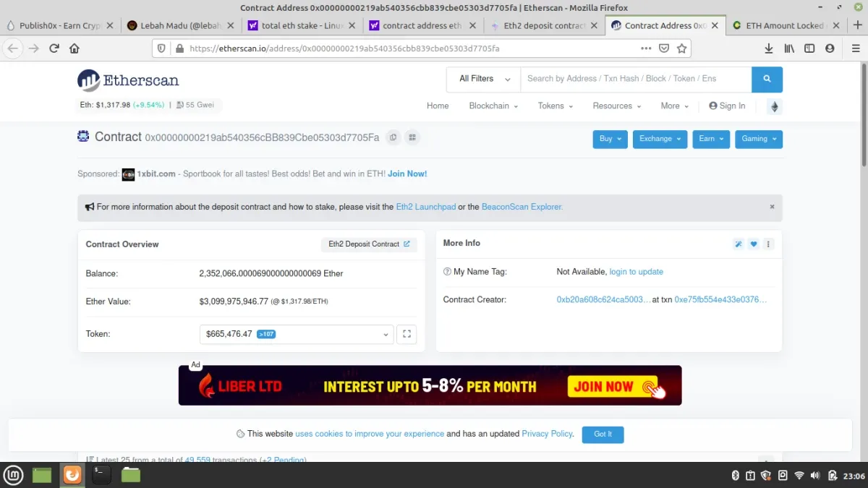This screenshot has width=868, height=488.
Task: Switch to Lebah Madu browser tab
Action: [x=180, y=25]
